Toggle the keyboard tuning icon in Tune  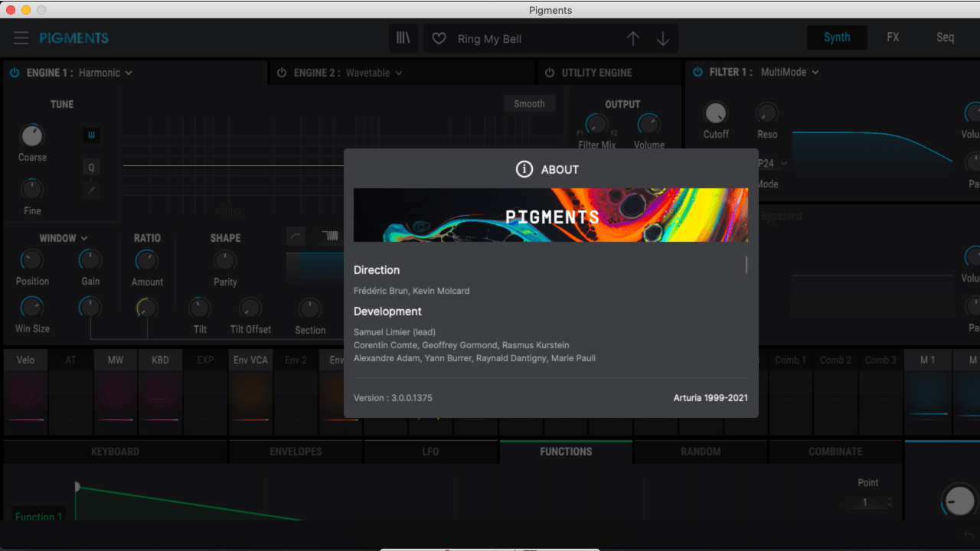[x=91, y=135]
